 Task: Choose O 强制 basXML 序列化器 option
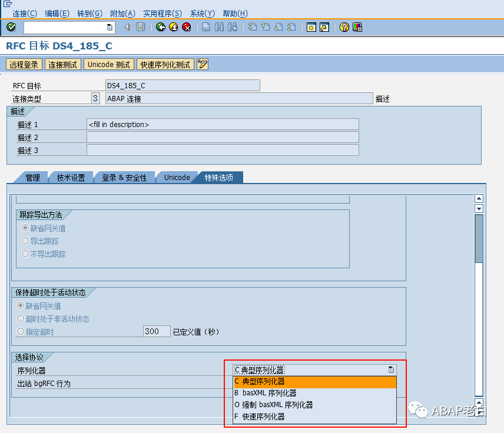pyautogui.click(x=314, y=405)
